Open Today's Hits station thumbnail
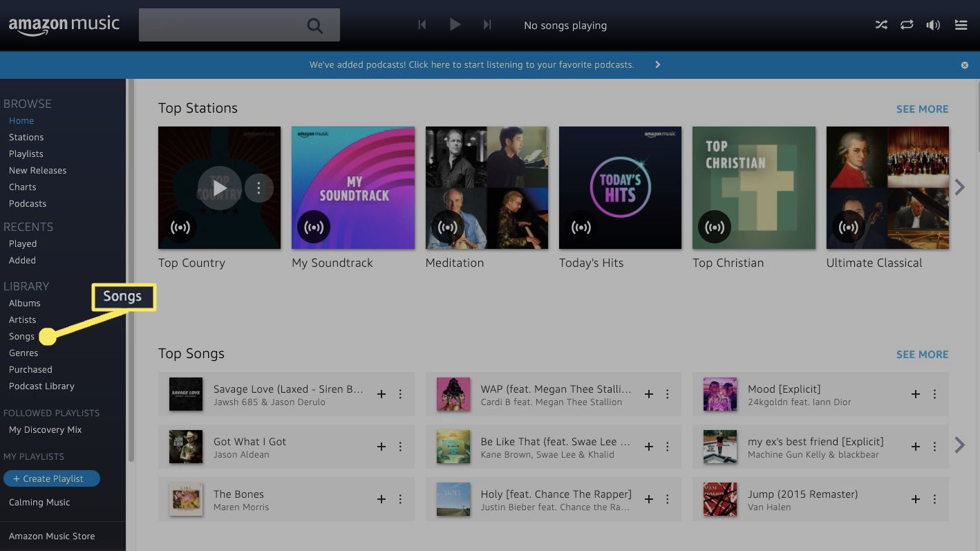980x551 pixels. pyautogui.click(x=620, y=187)
